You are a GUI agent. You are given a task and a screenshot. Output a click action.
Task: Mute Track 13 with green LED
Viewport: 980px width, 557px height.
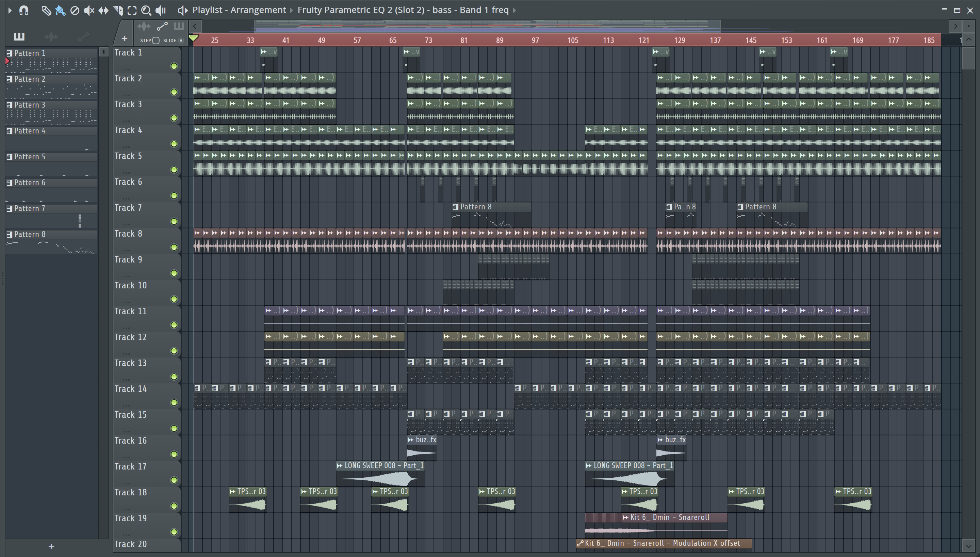click(x=174, y=377)
